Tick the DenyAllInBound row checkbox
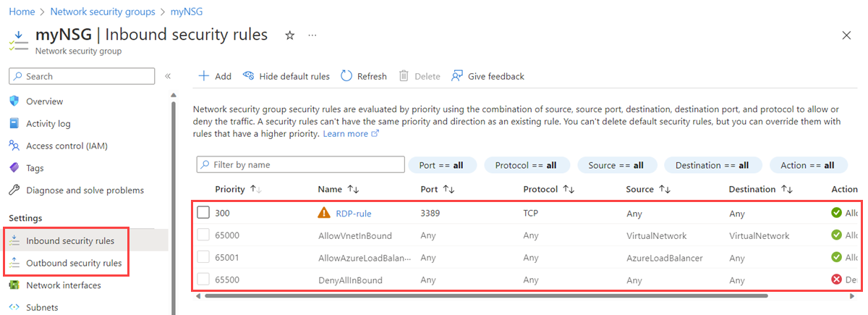The width and height of the screenshot is (868, 315). pyautogui.click(x=203, y=280)
